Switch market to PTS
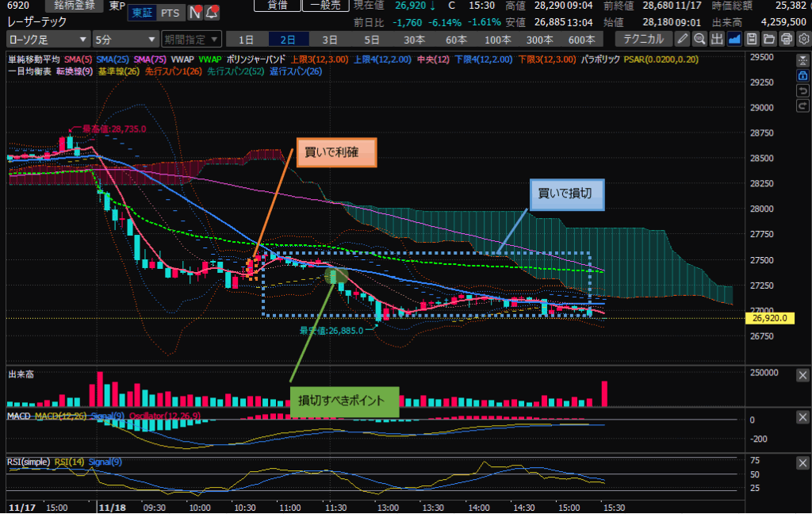Viewport: 812px width, 514px height. [169, 12]
